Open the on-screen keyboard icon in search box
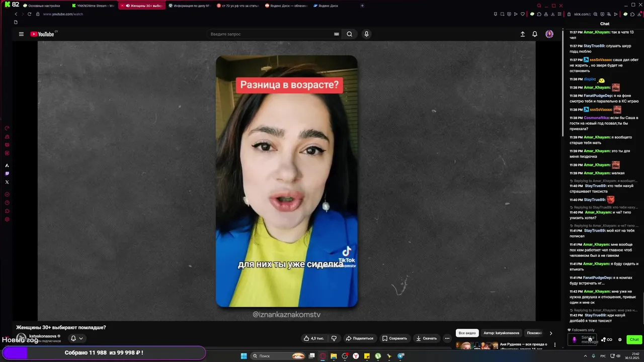This screenshot has height=362, width=644. (x=337, y=34)
